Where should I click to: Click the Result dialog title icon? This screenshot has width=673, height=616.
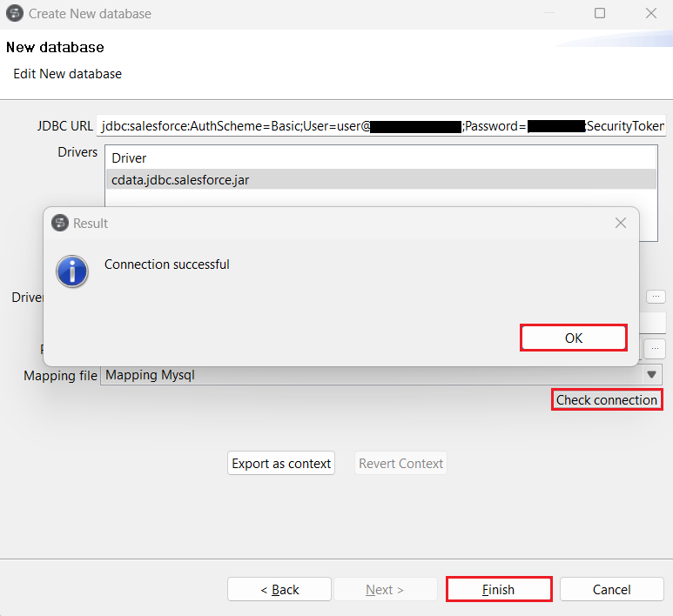(x=59, y=223)
